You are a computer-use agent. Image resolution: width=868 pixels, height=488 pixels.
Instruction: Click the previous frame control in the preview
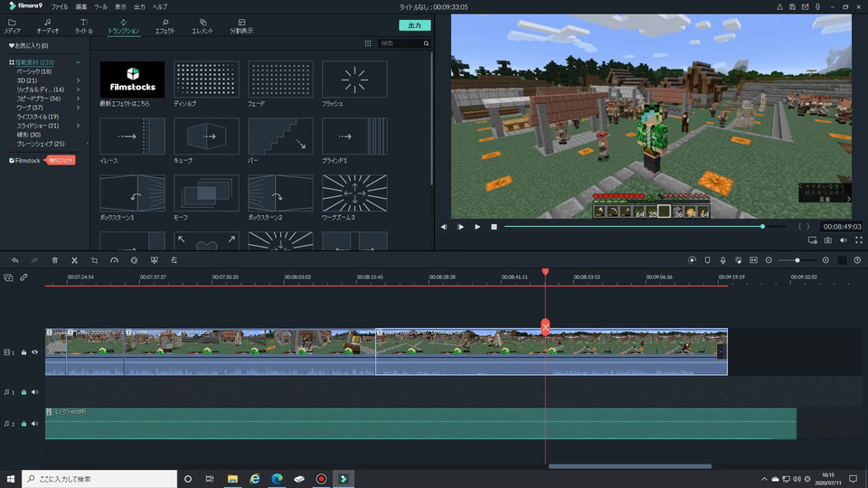pyautogui.click(x=444, y=227)
